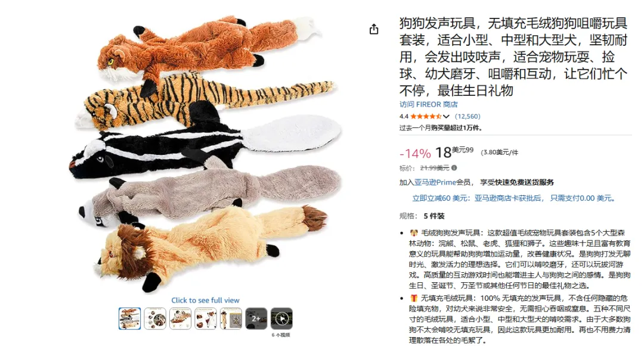
Task: Click the dog emoji icon in first bullet
Action: [x=414, y=233]
